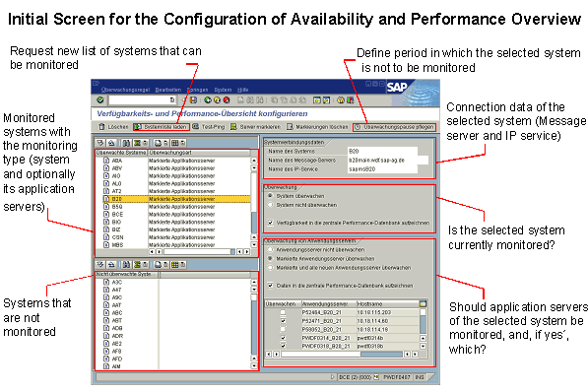Open the System menu

tap(223, 90)
